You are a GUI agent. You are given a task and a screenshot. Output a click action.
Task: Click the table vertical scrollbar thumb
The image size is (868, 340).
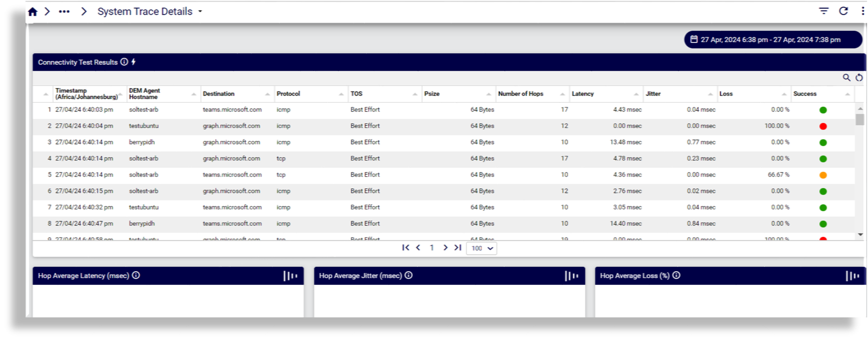860,119
